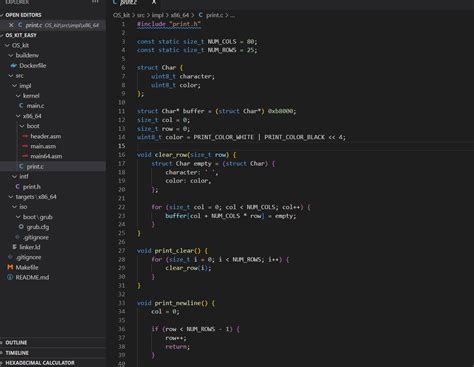Open main.asm file
The width and height of the screenshot is (474, 367).
[43, 146]
